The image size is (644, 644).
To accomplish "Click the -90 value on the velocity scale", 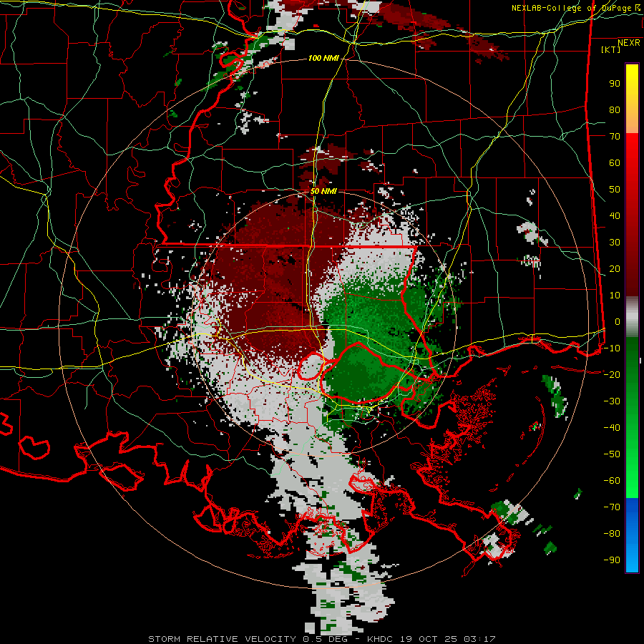I will tap(612, 560).
